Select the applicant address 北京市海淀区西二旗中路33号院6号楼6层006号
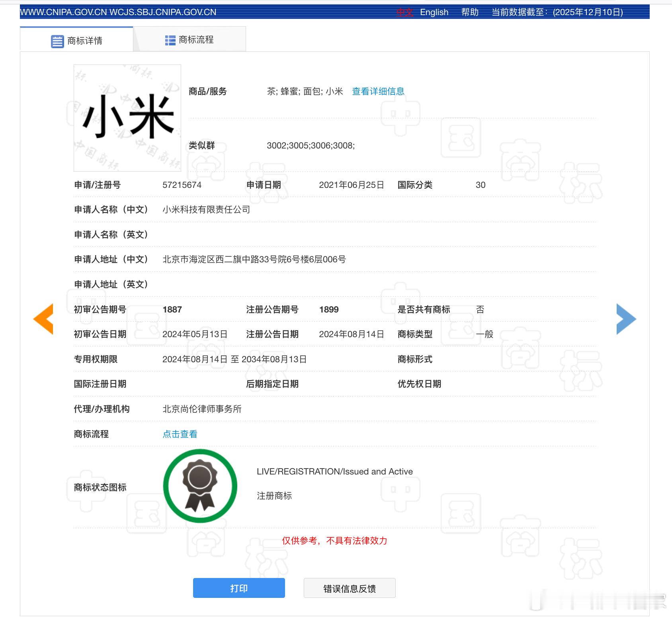 point(254,260)
